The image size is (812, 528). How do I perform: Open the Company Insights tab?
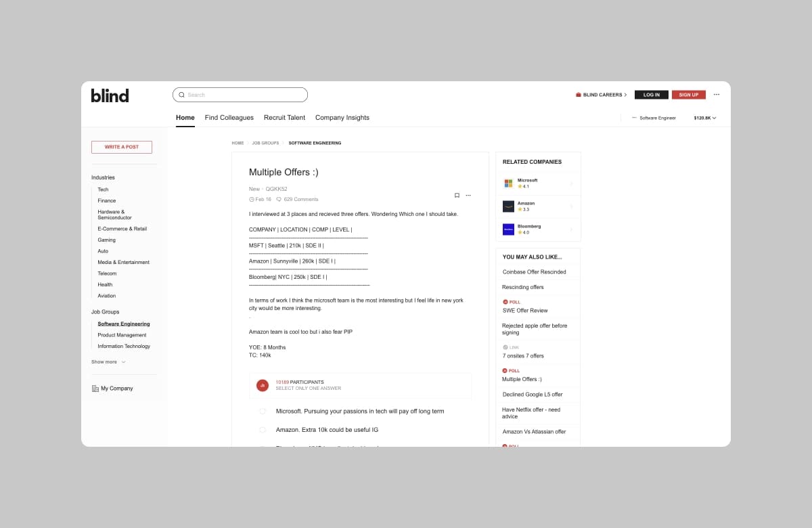342,118
